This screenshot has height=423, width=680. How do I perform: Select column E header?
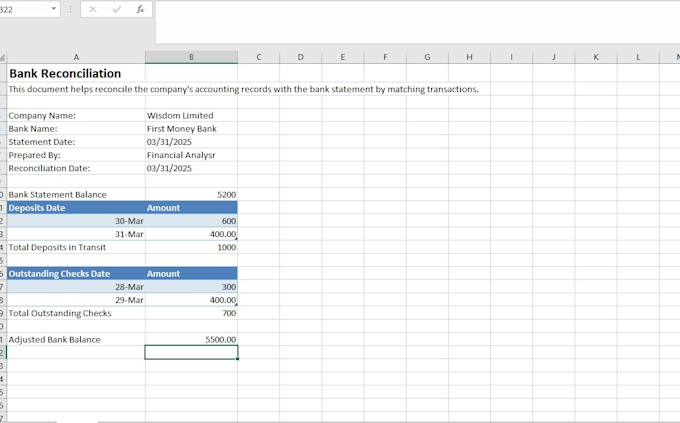pyautogui.click(x=343, y=57)
